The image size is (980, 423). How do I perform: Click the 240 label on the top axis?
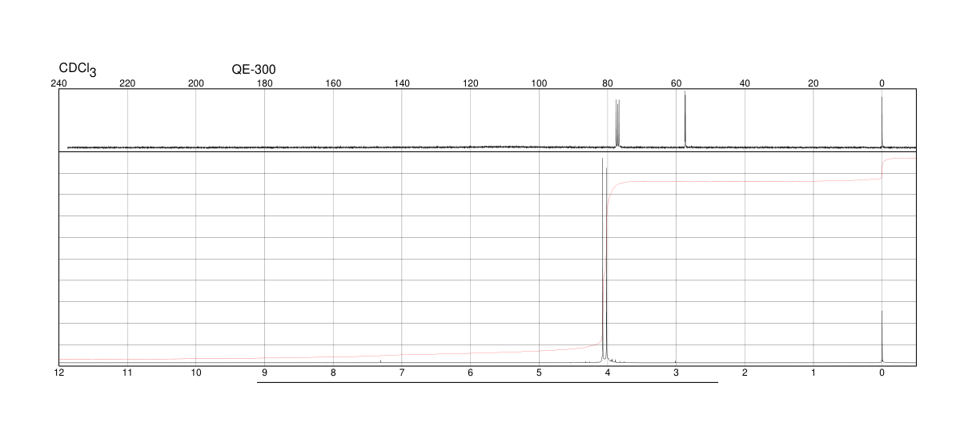click(59, 83)
